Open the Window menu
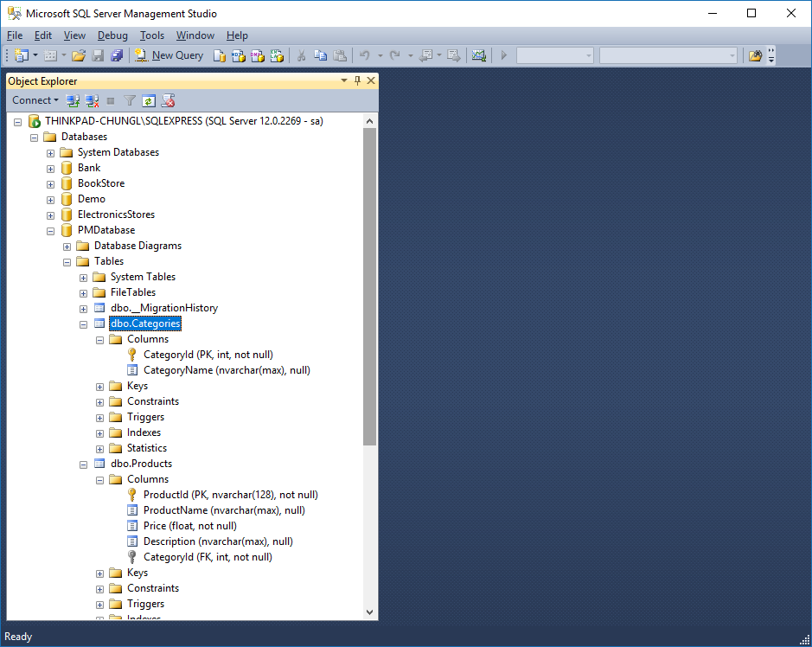 [195, 35]
